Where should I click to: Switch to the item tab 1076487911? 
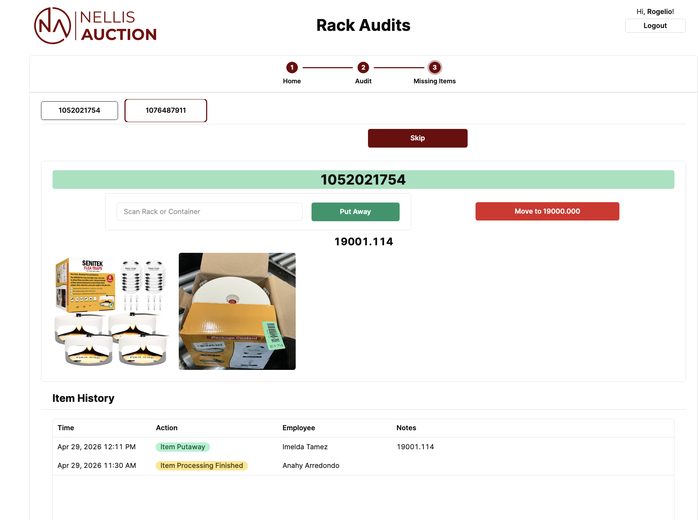click(166, 110)
